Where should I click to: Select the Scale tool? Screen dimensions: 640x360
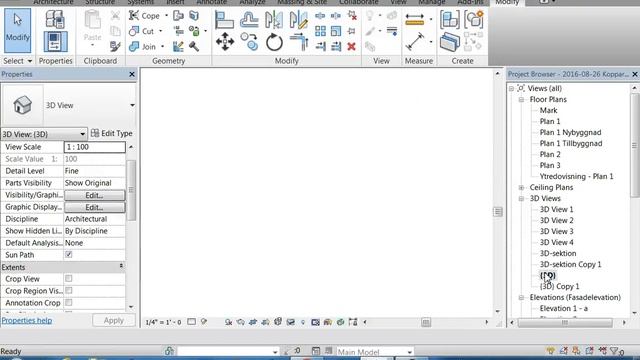point(336,31)
